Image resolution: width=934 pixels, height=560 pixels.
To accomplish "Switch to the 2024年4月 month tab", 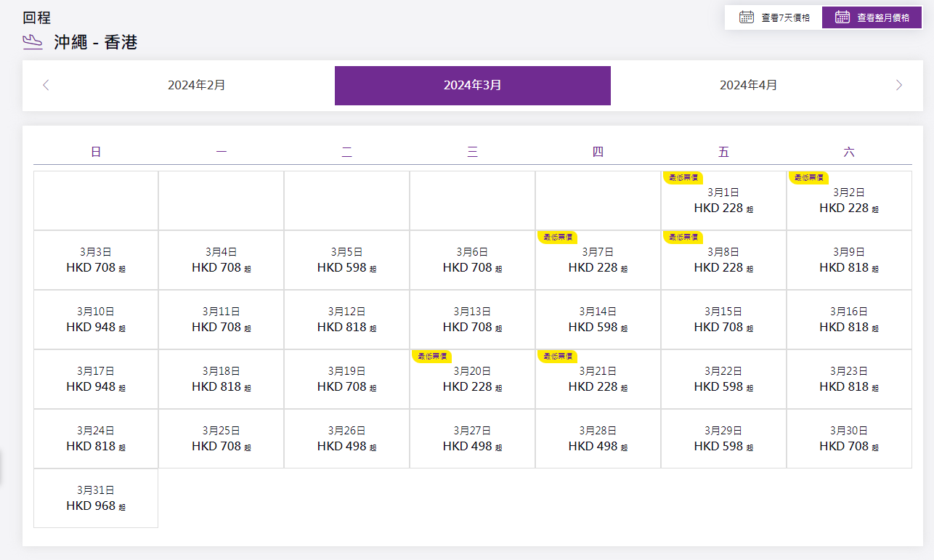I will [x=748, y=86].
